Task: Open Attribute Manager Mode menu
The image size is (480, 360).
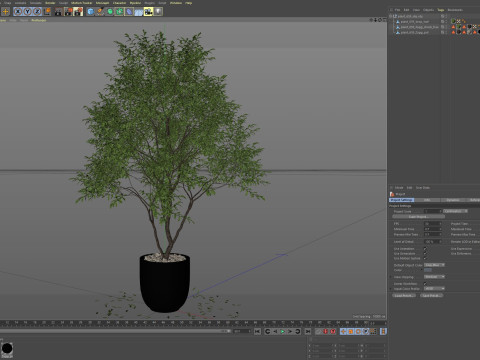Action: coord(399,188)
